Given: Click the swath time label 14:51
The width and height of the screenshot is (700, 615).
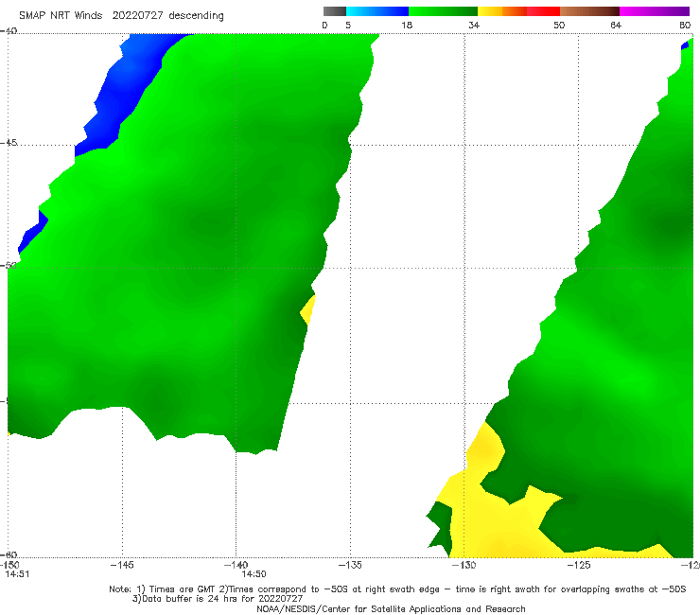Looking at the screenshot, I should pos(17,574).
